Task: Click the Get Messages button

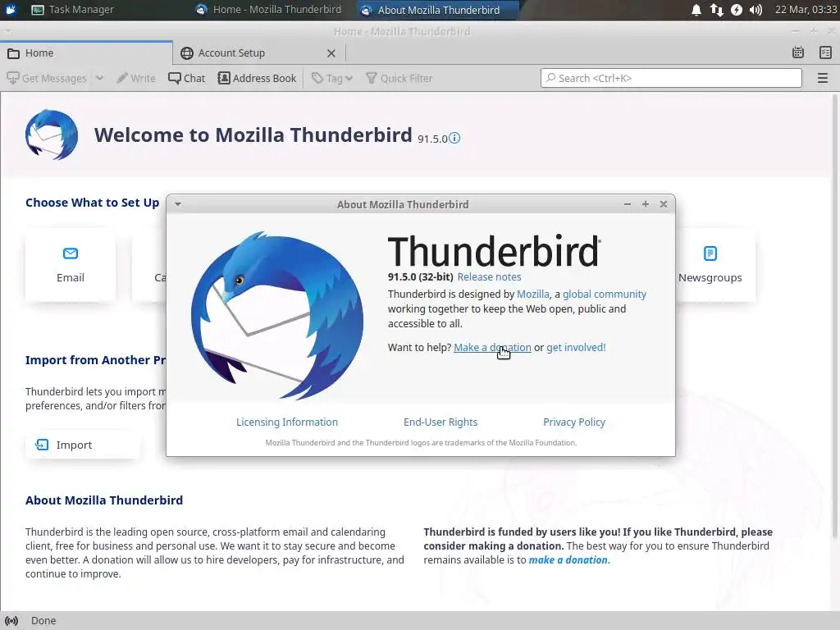Action: pos(47,78)
